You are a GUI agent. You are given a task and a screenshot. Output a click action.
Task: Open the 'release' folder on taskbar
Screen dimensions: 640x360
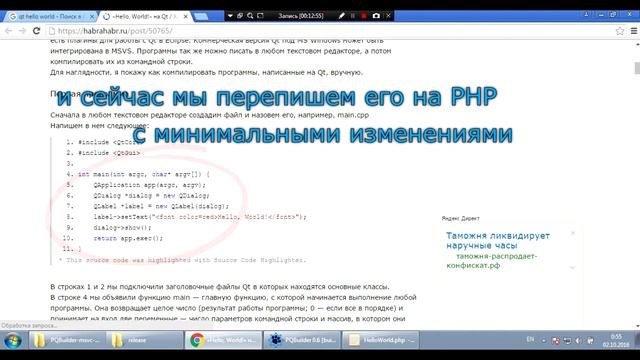pyautogui.click(x=144, y=340)
